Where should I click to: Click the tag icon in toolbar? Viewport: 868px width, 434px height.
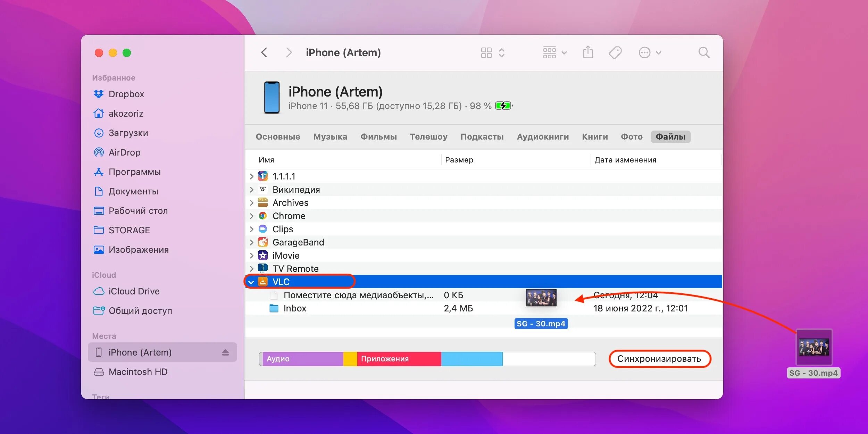click(615, 53)
